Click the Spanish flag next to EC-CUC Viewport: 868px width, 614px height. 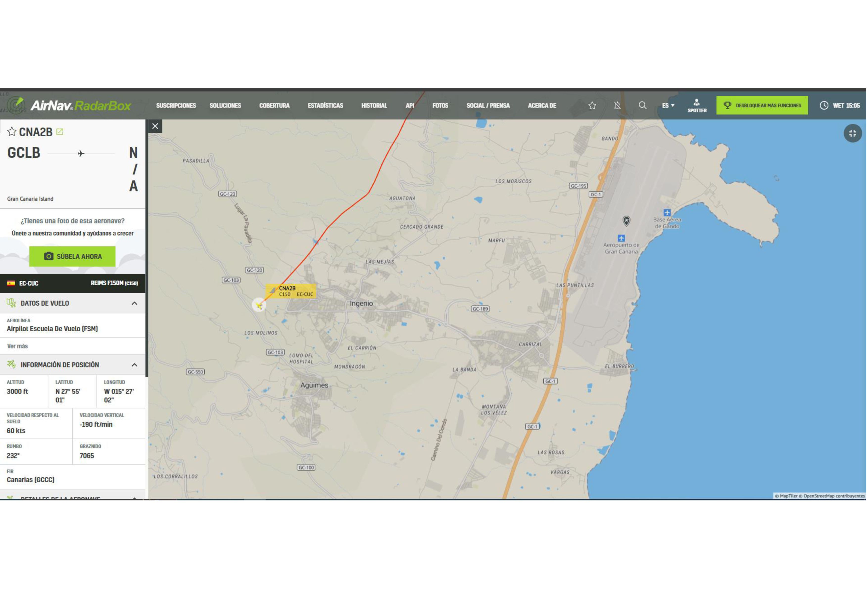(x=11, y=283)
